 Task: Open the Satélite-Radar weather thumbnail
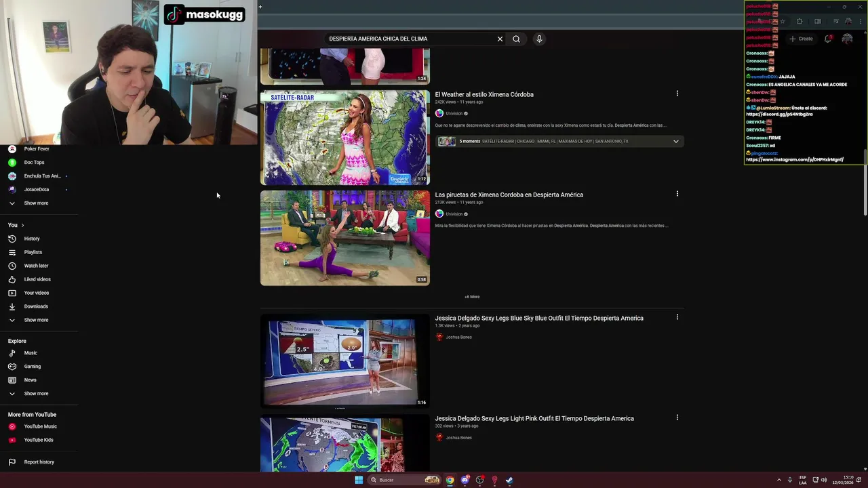pyautogui.click(x=345, y=138)
